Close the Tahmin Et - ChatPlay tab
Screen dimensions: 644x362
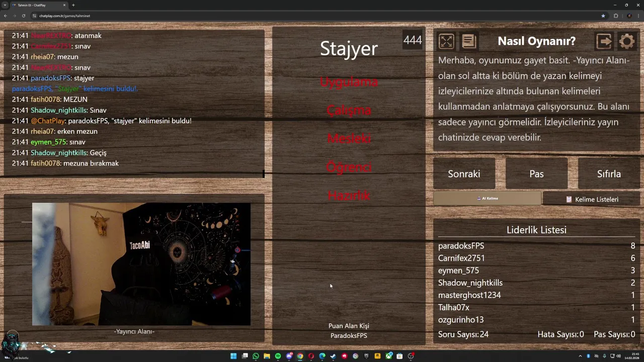click(64, 5)
